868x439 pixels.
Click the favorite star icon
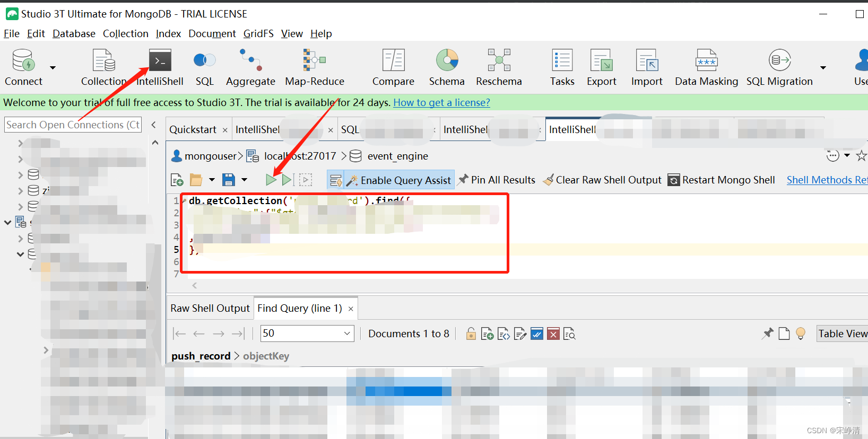click(x=861, y=156)
